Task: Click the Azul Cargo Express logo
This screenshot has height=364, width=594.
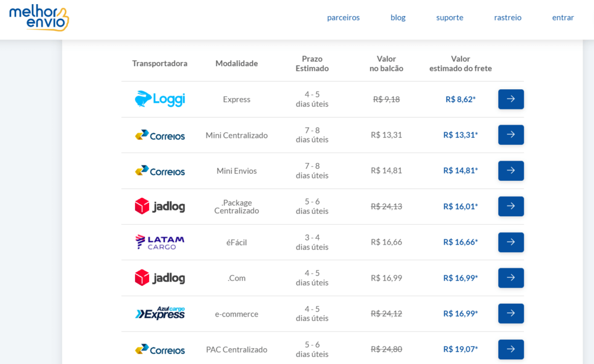Action: (x=160, y=314)
